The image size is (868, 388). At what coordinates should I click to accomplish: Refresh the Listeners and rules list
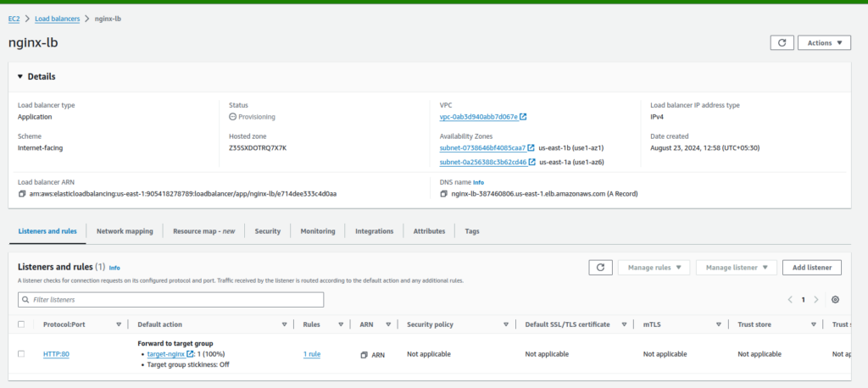click(x=600, y=268)
